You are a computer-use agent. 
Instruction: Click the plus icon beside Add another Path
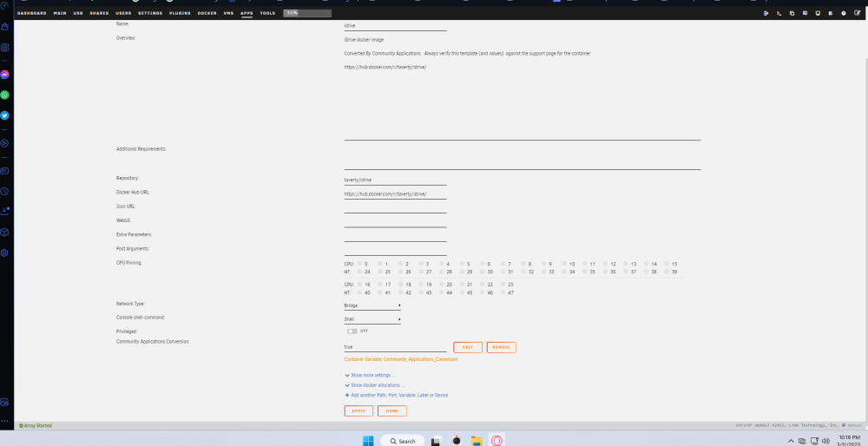(x=347, y=395)
